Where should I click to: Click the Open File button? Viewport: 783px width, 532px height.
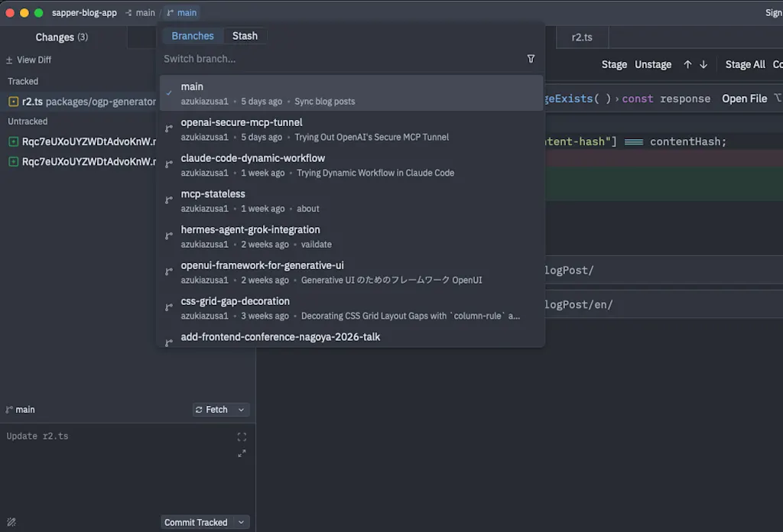coord(744,99)
